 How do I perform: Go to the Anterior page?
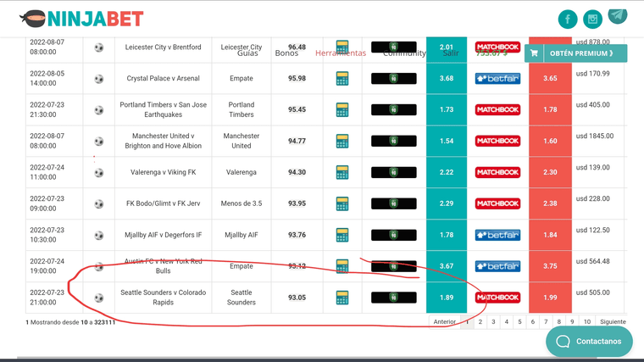pyautogui.click(x=445, y=322)
